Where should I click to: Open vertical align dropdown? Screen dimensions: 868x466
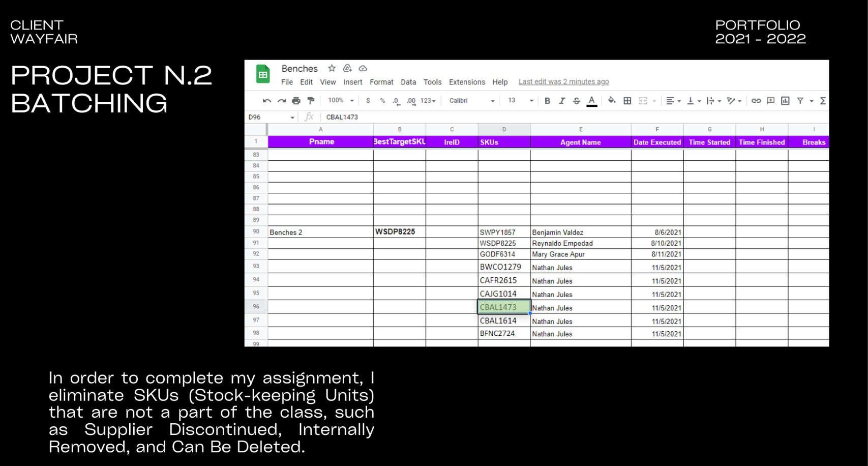pyautogui.click(x=694, y=101)
